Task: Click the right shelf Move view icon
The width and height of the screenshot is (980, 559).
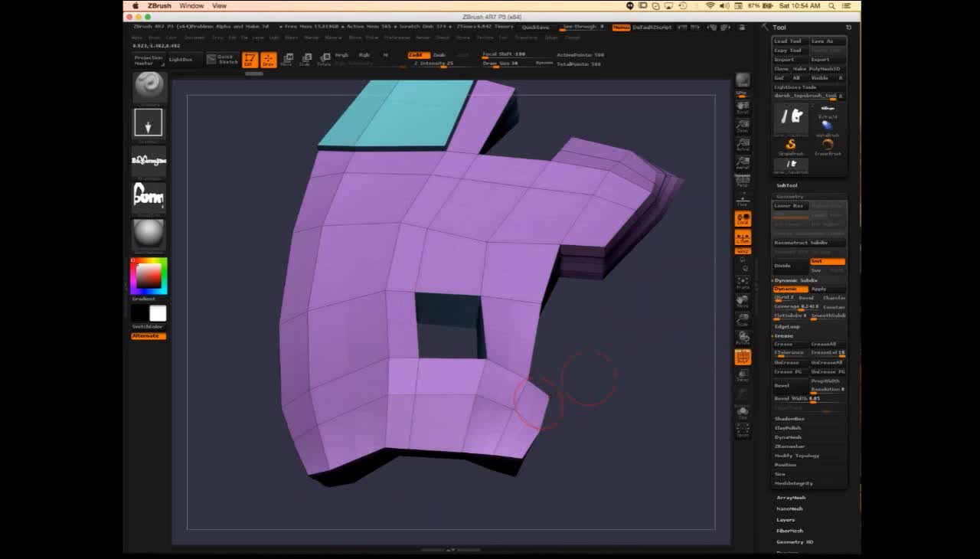Action: (x=743, y=301)
